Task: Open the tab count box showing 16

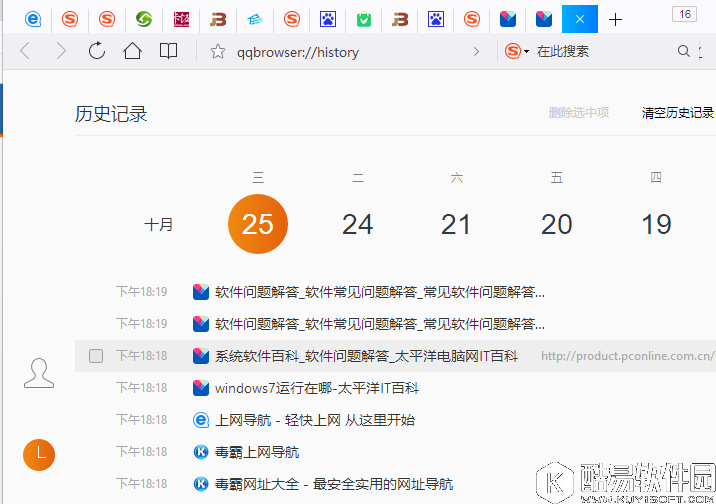Action: click(x=684, y=14)
